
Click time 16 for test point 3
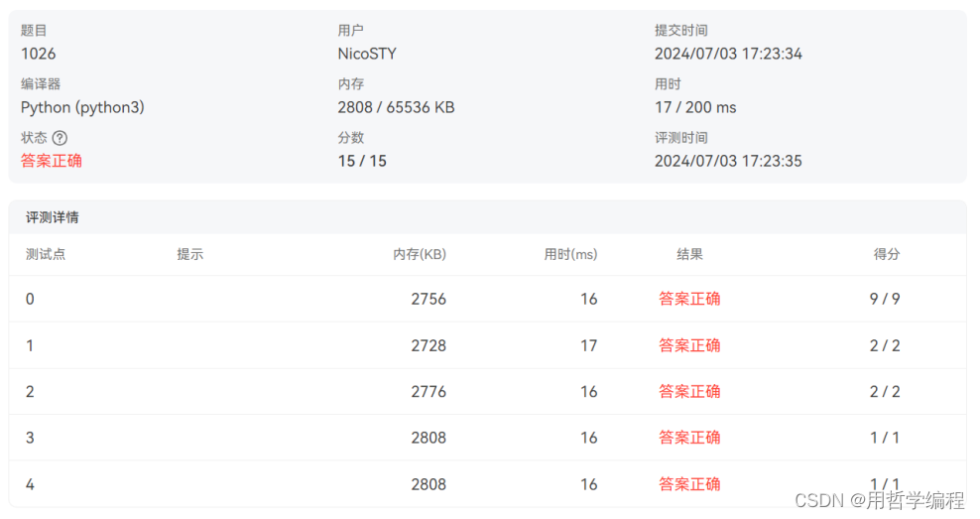[589, 438]
